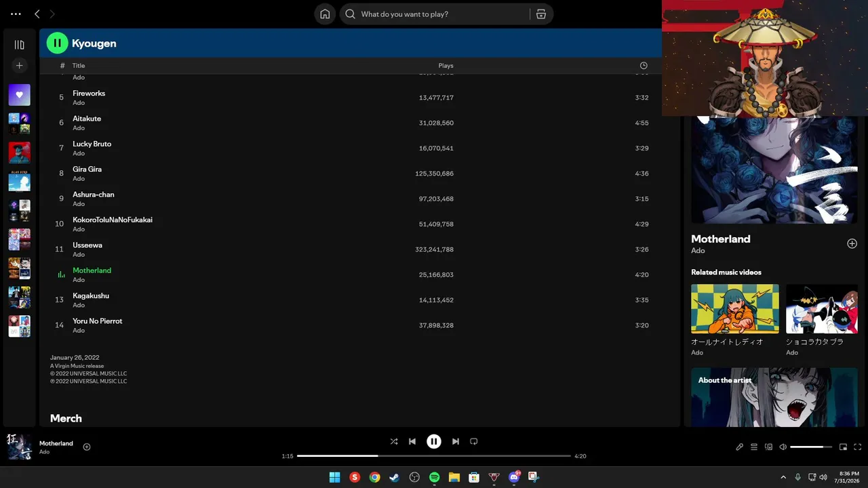Skip to the next track
Viewport: 868px width, 488px height.
[456, 441]
